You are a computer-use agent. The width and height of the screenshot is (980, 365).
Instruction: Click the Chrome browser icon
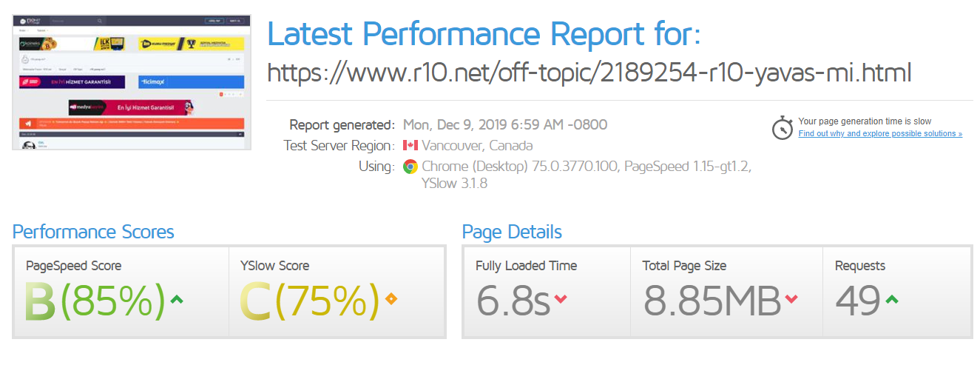point(410,167)
